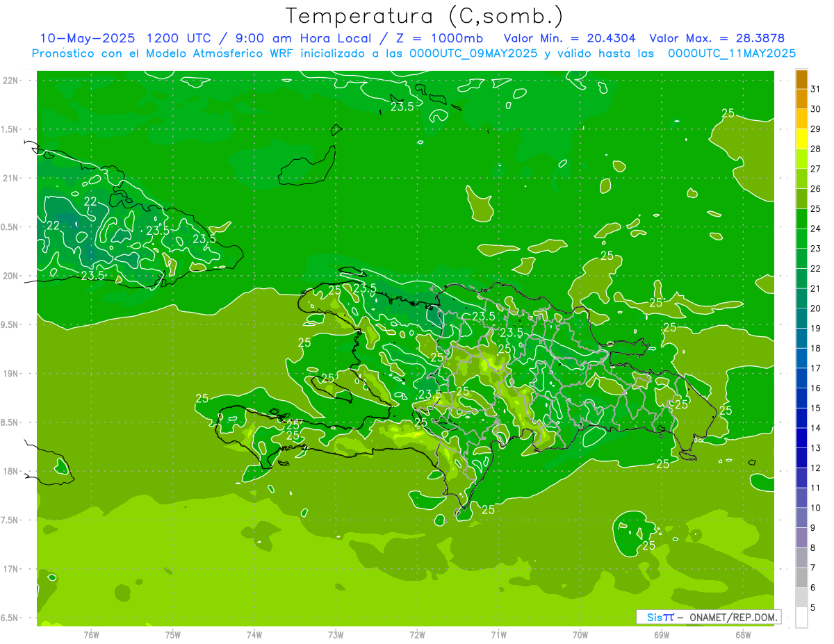Viewport: 834px width, 644px height.
Task: Click the color scale value '20'
Action: click(816, 308)
